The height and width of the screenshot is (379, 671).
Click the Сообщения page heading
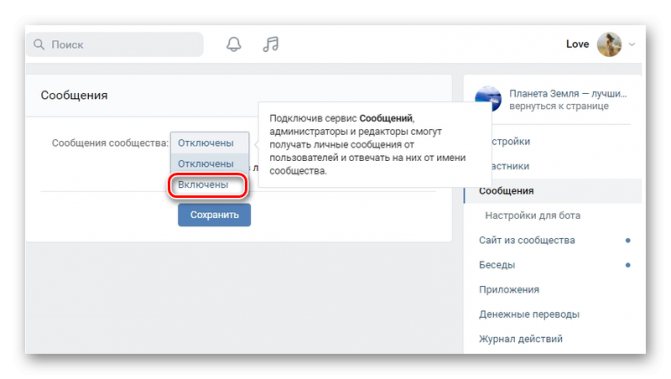pyautogui.click(x=74, y=95)
